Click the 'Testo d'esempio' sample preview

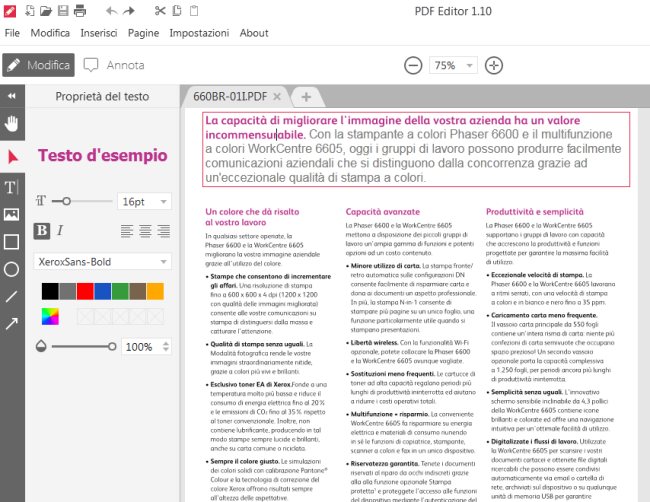pos(103,155)
